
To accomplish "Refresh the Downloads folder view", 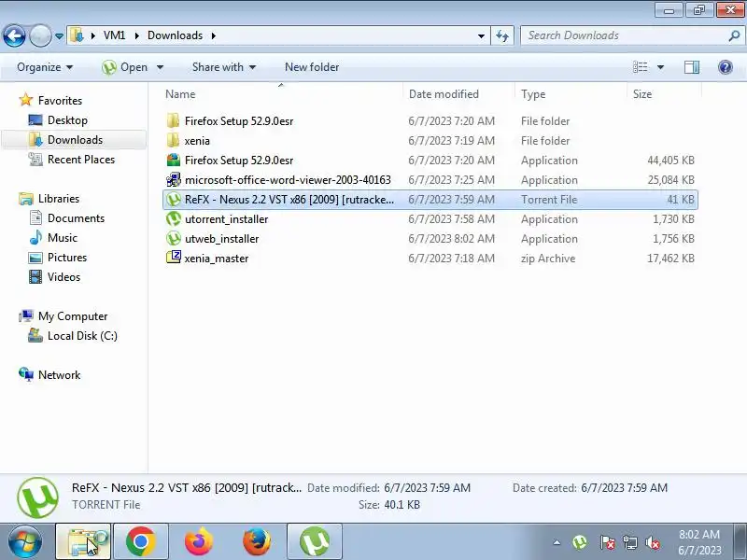I will click(502, 35).
